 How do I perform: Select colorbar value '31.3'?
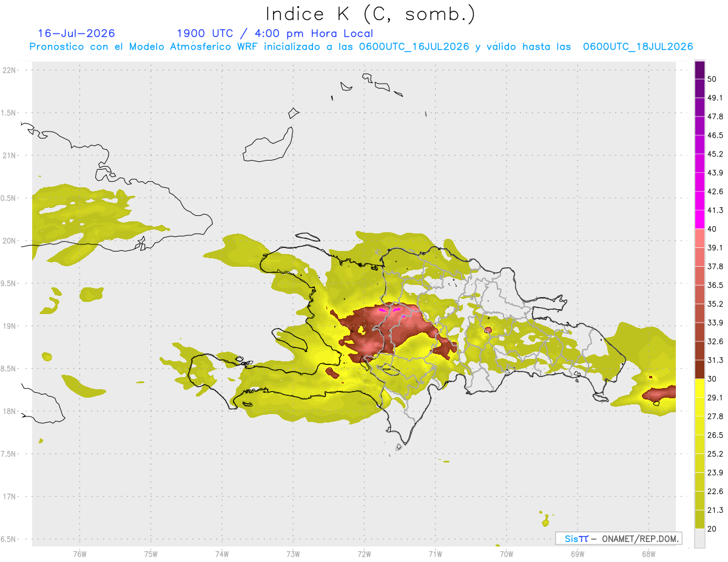[x=715, y=360]
